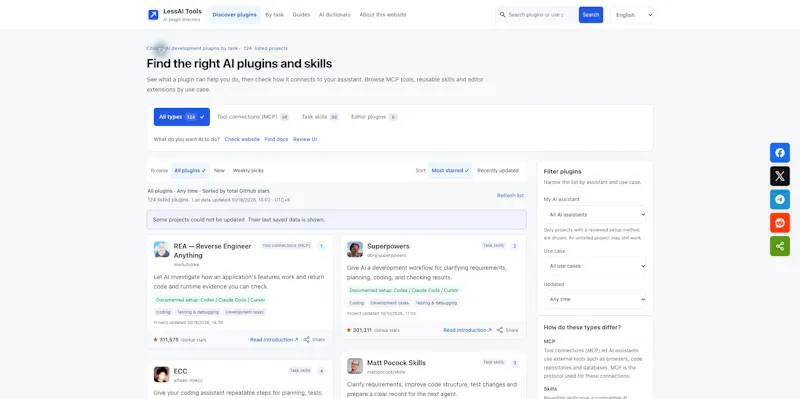This screenshot has height=399, width=800.
Task: Open the All use cases dropdown
Action: [595, 266]
